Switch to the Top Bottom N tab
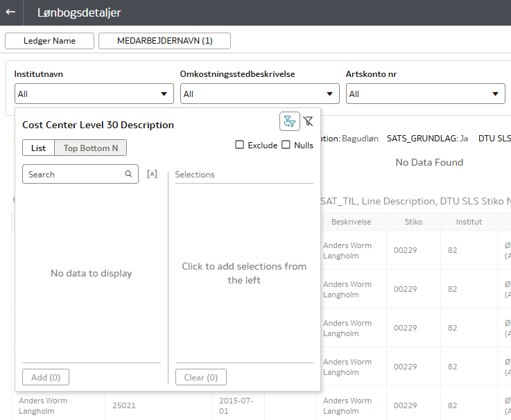 (91, 148)
